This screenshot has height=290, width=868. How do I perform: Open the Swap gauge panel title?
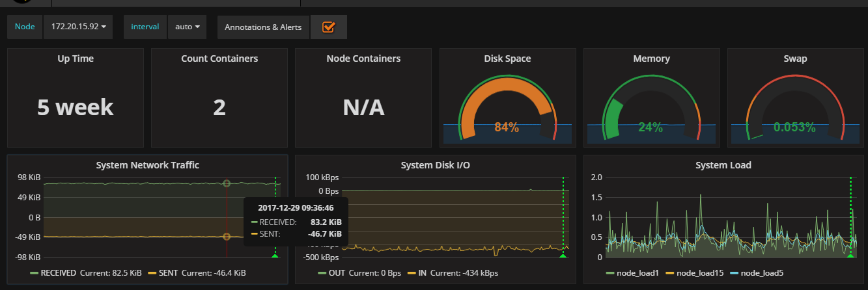795,59
